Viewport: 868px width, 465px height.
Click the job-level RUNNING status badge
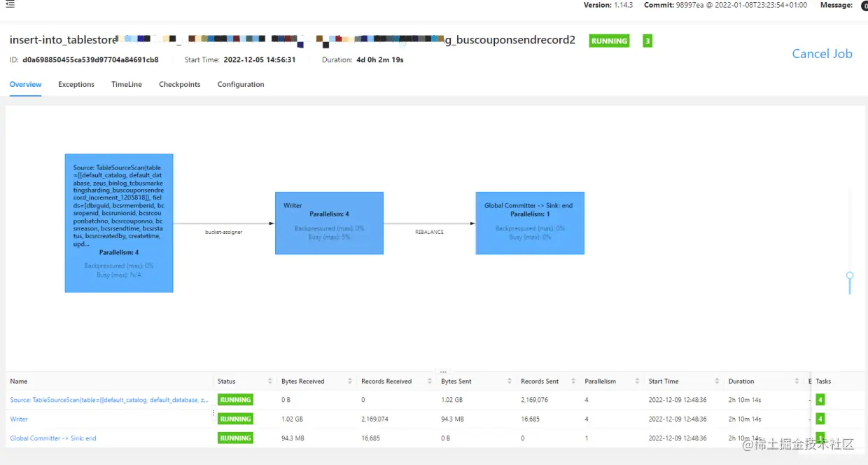609,41
